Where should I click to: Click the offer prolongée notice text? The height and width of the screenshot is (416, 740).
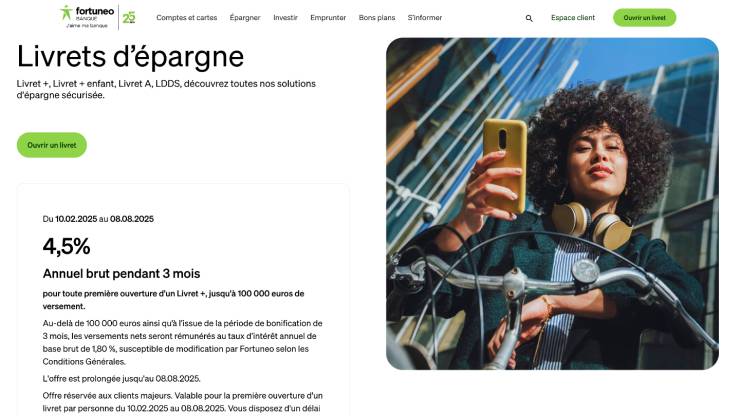pyautogui.click(x=121, y=379)
